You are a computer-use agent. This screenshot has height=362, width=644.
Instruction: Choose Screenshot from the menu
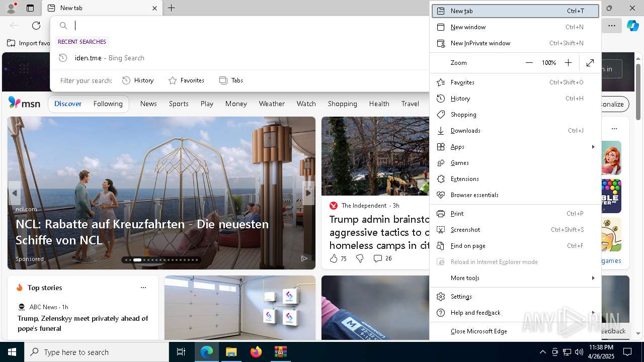[x=516, y=230]
